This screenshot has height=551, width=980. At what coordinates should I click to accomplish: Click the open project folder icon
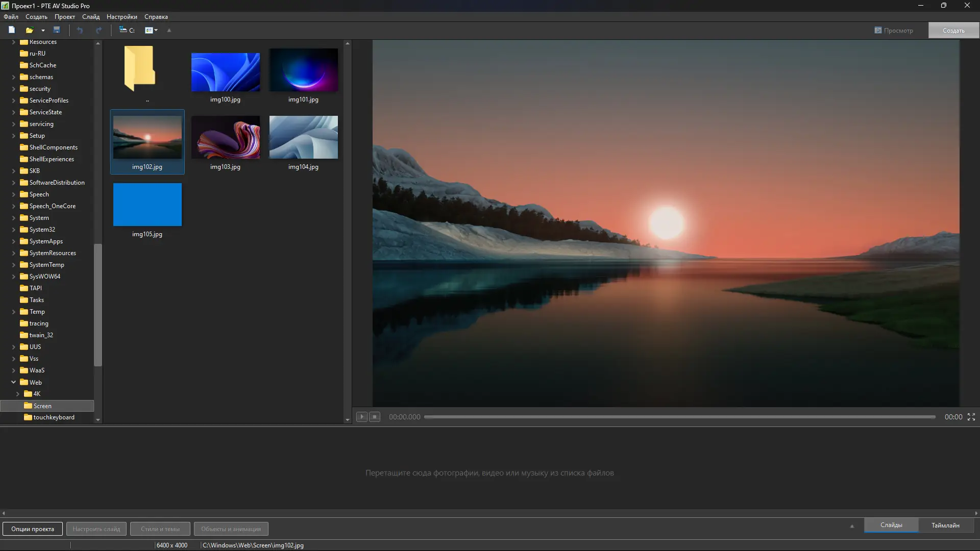point(30,30)
